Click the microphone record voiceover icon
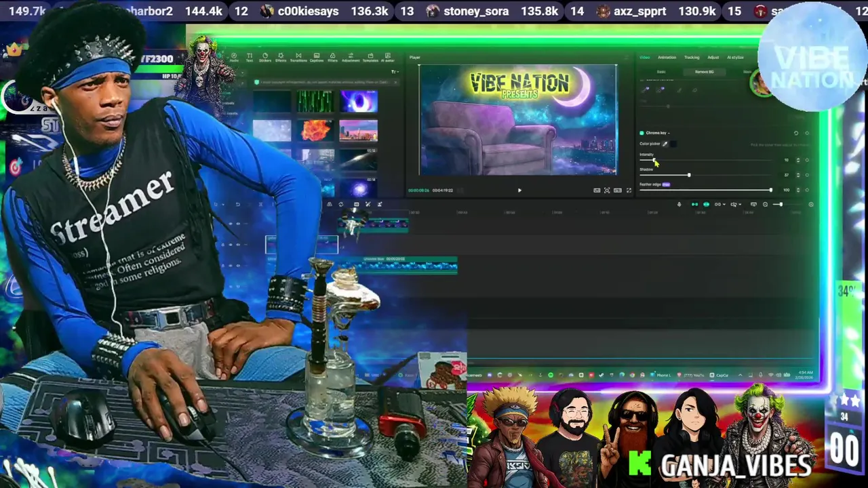This screenshot has width=868, height=488. pos(679,204)
